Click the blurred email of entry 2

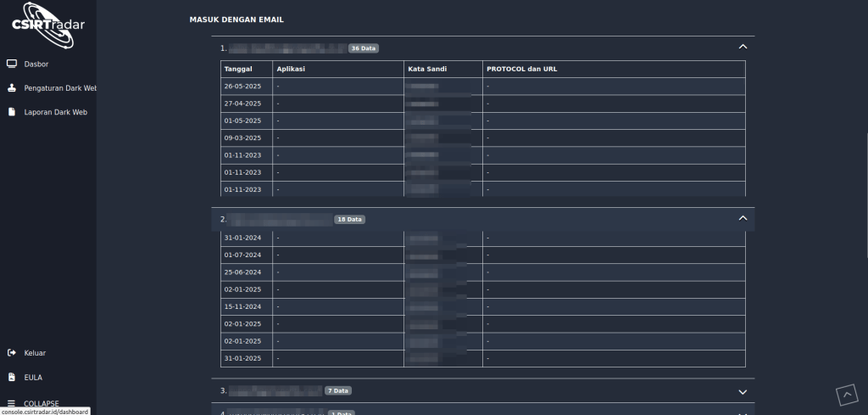pyautogui.click(x=280, y=220)
